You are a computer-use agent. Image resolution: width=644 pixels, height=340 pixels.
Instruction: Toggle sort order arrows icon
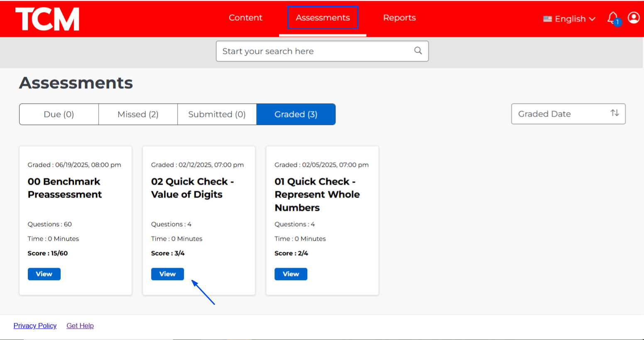(x=615, y=113)
